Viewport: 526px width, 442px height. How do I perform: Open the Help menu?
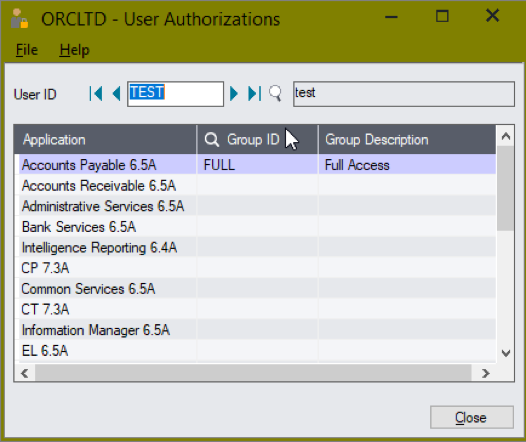74,50
